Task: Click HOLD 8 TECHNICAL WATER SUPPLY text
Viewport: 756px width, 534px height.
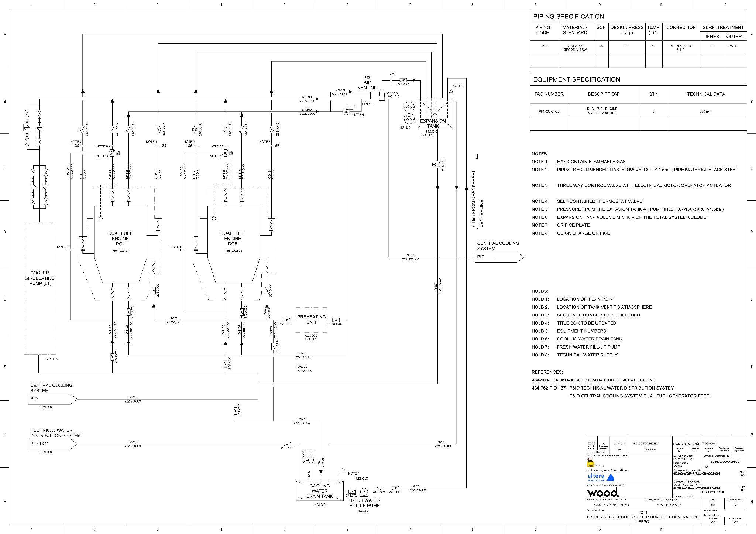Action: coord(587,355)
